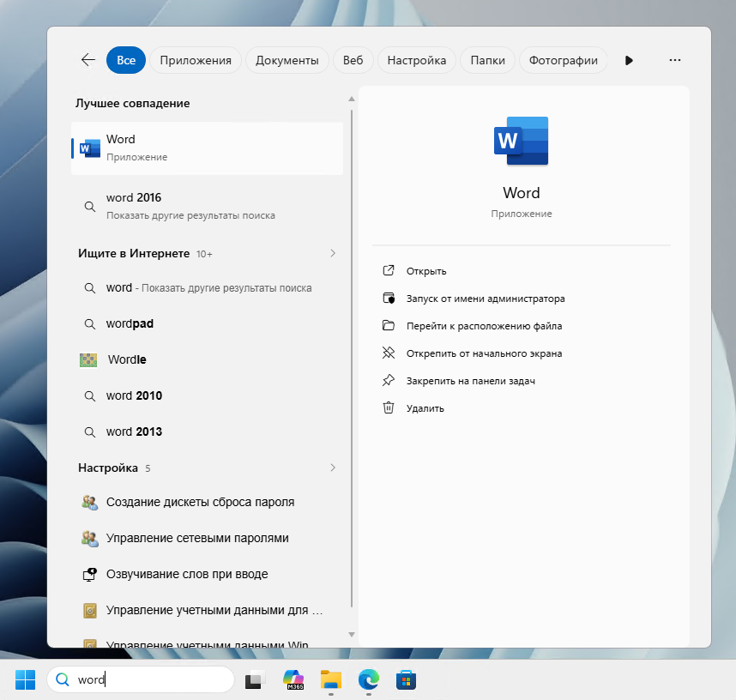Show more filter tabs with play arrow

click(629, 60)
